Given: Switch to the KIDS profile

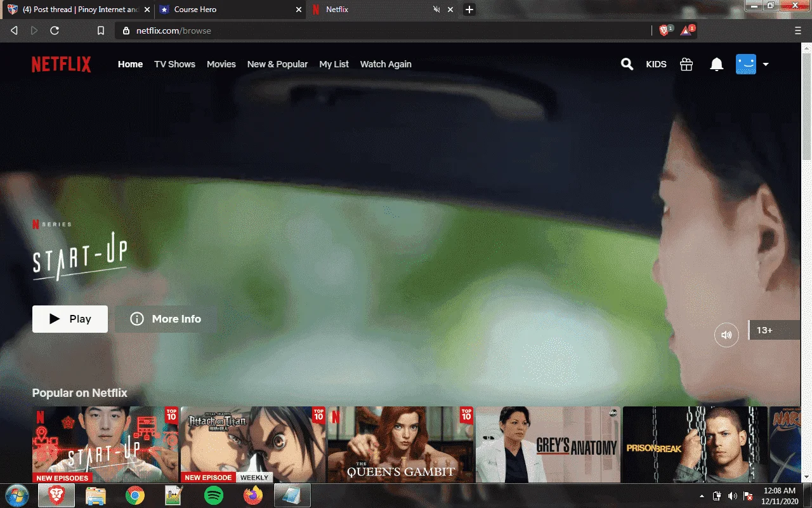Looking at the screenshot, I should (x=656, y=64).
